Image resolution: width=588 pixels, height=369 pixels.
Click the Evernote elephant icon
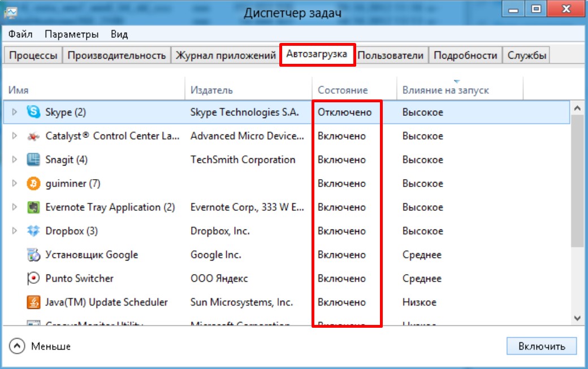click(x=33, y=207)
